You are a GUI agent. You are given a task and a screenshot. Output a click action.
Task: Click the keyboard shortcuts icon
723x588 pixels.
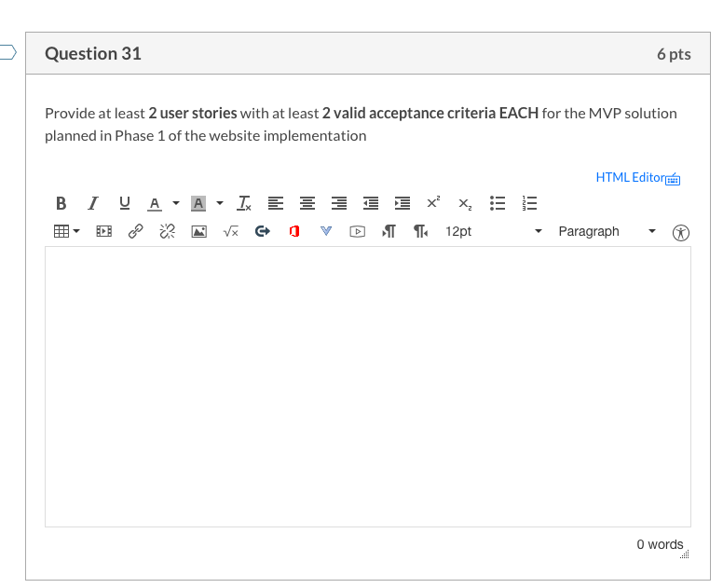coord(674,179)
